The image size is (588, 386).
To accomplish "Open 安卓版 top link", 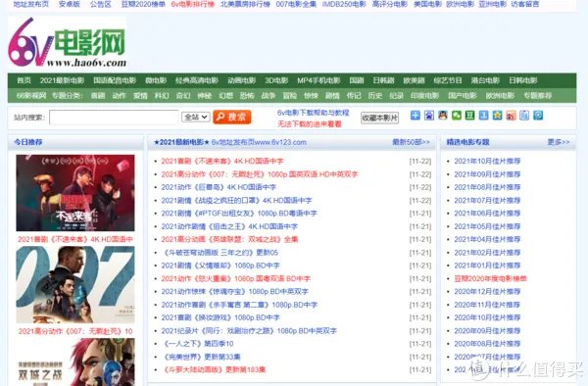I will (70, 4).
